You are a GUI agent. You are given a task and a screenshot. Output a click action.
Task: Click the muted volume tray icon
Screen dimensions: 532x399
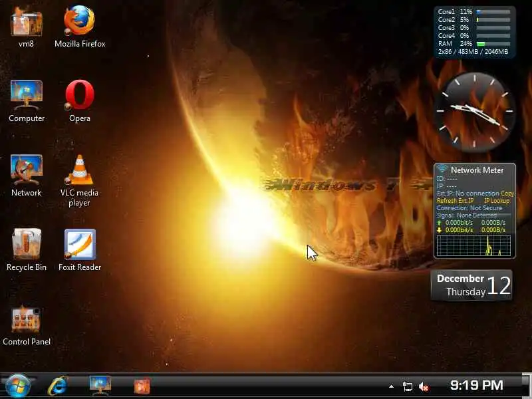[x=424, y=386]
